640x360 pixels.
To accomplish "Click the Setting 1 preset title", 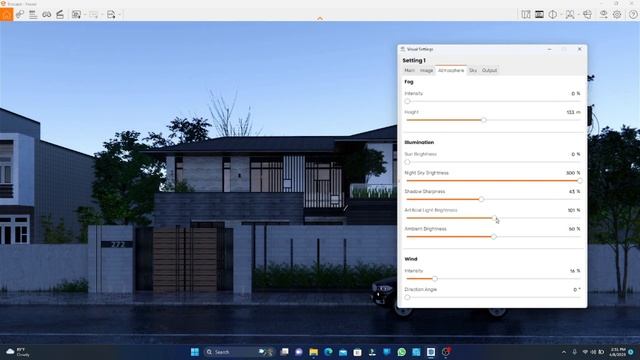I will pyautogui.click(x=414, y=60).
